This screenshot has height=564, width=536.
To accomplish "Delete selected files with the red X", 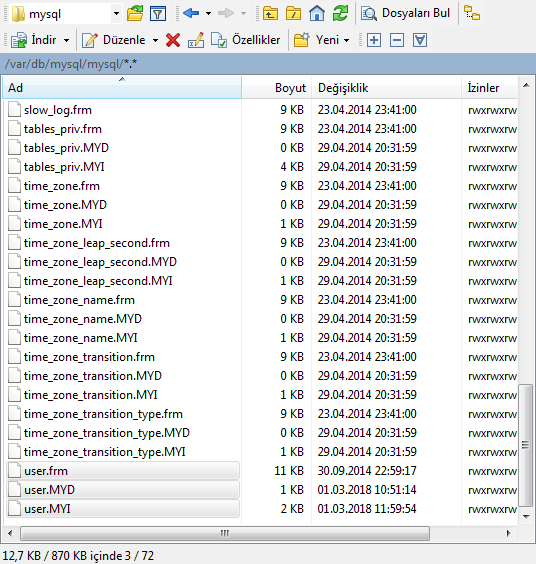I will click(x=173, y=40).
